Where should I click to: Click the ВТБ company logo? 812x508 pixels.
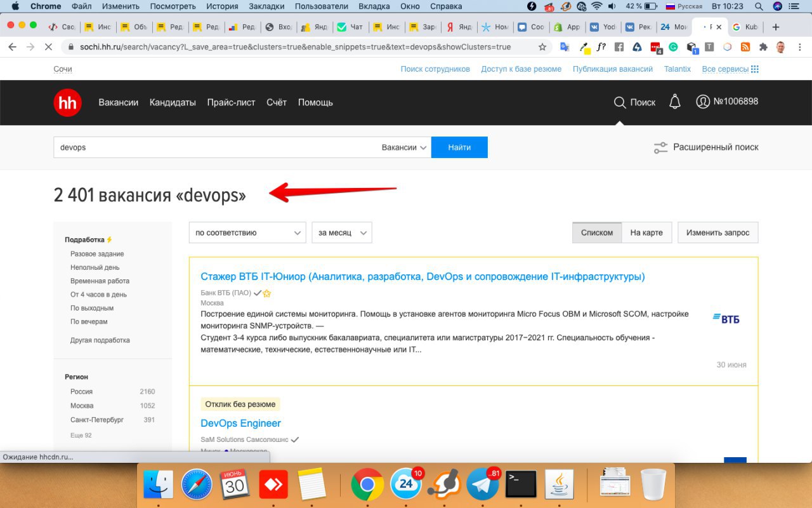point(726,318)
